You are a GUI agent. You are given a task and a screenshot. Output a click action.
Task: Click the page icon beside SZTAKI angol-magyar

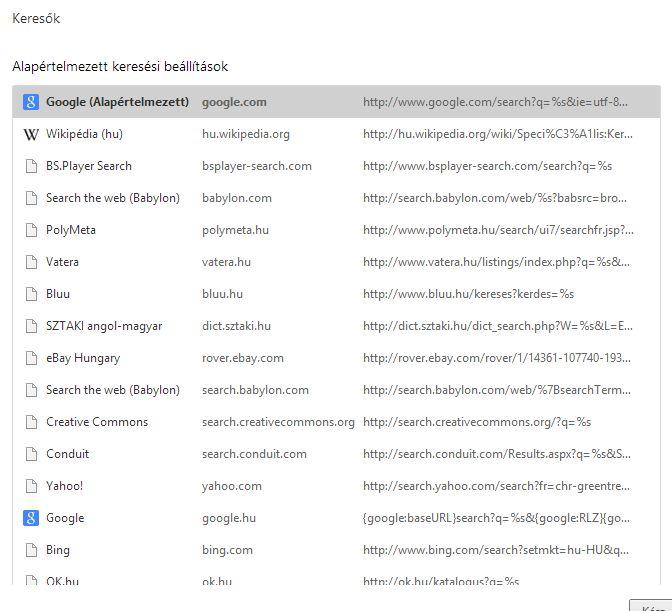[x=31, y=326]
